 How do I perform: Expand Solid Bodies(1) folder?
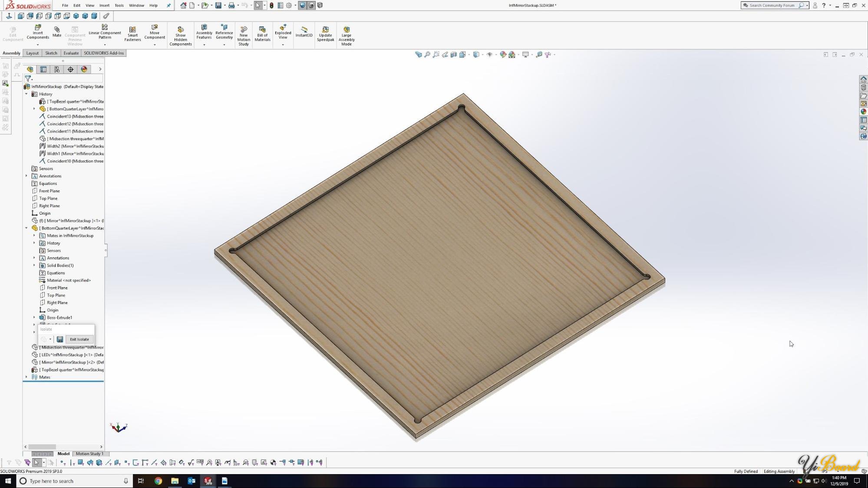[34, 265]
